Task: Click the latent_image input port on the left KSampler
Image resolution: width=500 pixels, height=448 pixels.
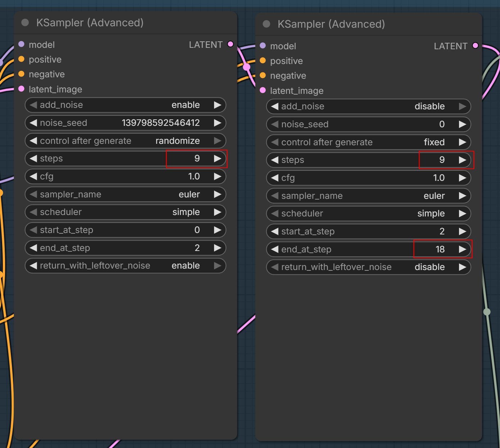Action: [21, 89]
